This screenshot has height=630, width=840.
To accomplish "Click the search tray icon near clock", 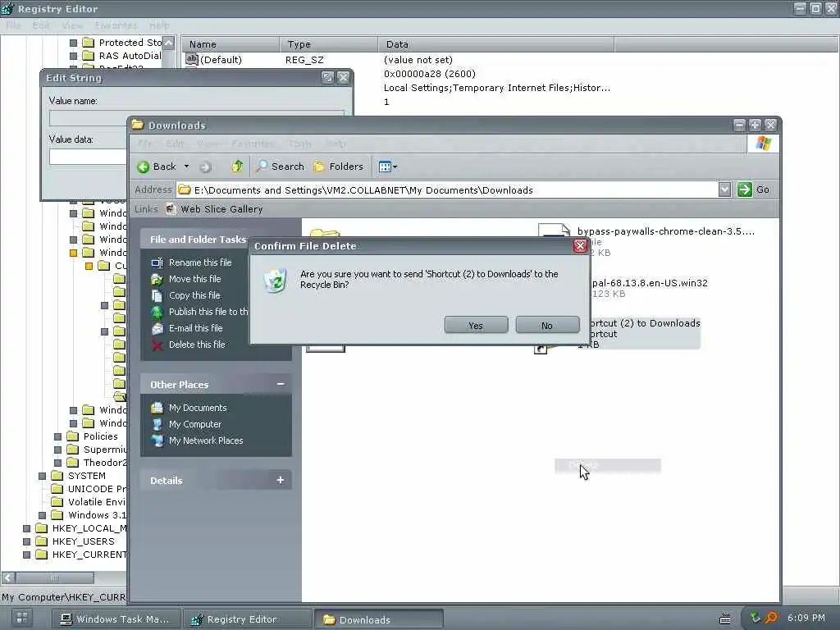I will pos(771,619).
